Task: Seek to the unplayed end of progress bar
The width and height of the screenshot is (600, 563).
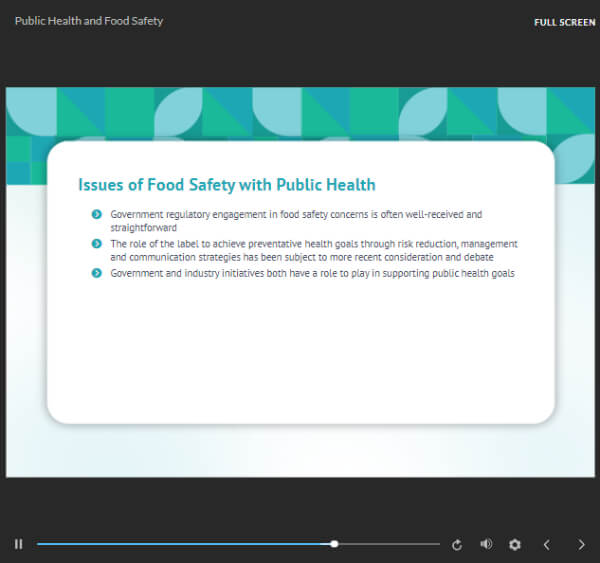Action: (435, 544)
